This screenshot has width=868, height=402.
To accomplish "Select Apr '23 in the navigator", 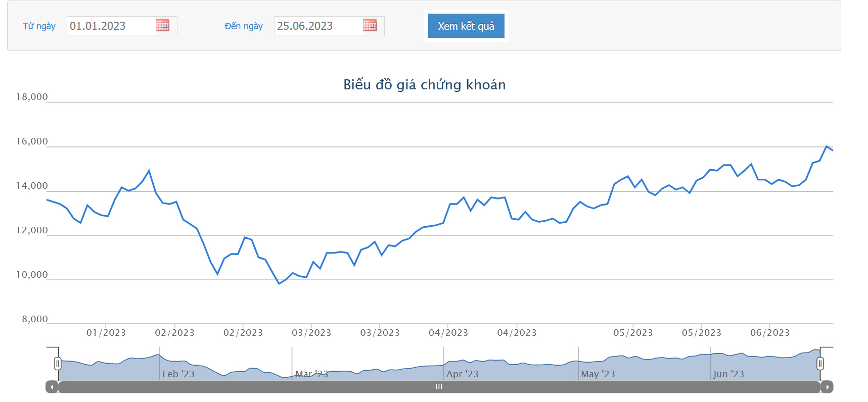I will coord(462,374).
